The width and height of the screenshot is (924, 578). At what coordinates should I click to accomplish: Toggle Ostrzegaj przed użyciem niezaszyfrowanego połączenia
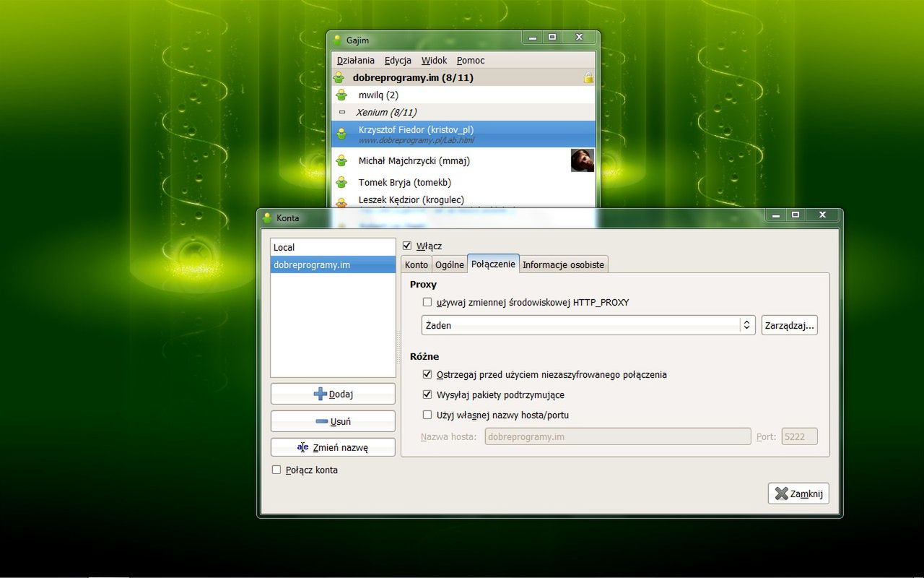427,375
